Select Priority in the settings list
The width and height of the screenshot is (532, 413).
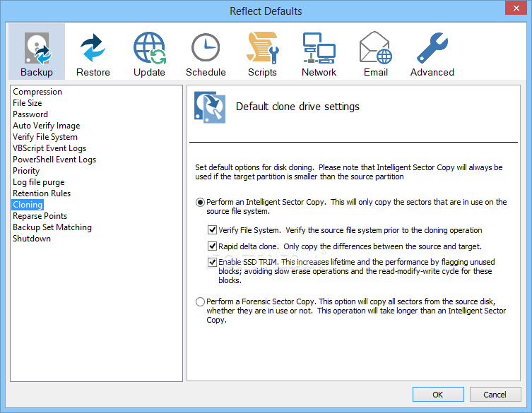point(26,171)
